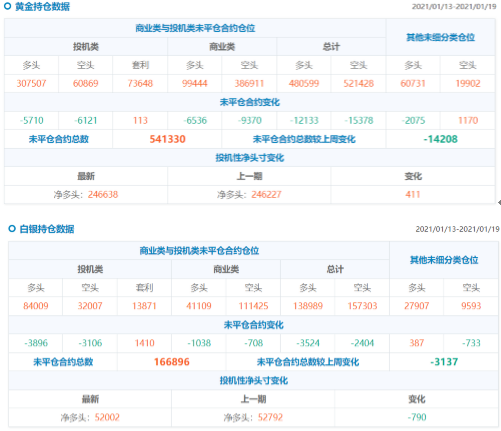
Task: Click the circle icon beside 黄金持仓数据
Action: (8, 6)
